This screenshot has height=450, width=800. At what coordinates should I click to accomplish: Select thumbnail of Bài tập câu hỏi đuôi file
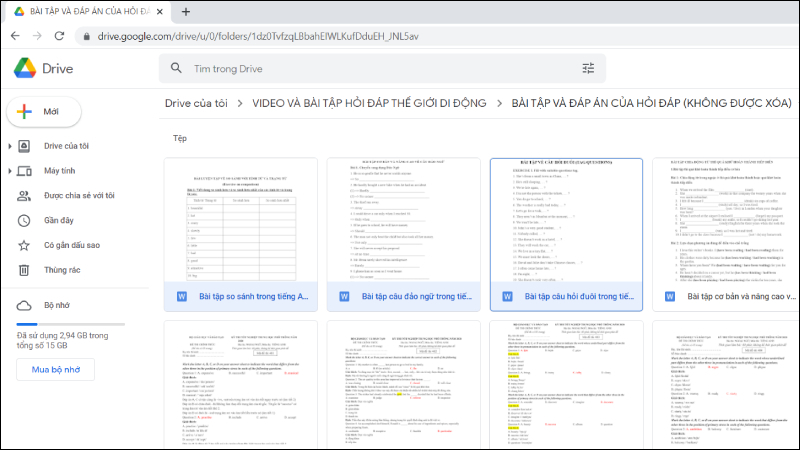(x=566, y=220)
